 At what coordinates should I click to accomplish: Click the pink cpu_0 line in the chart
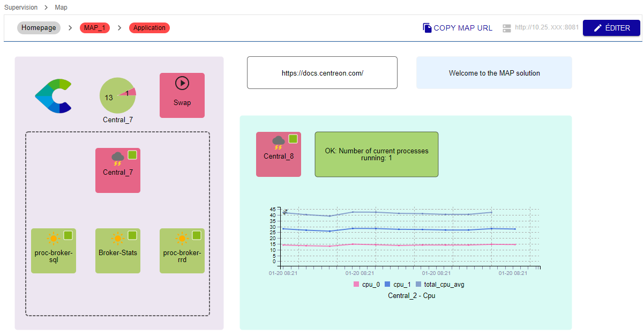tap(399, 245)
